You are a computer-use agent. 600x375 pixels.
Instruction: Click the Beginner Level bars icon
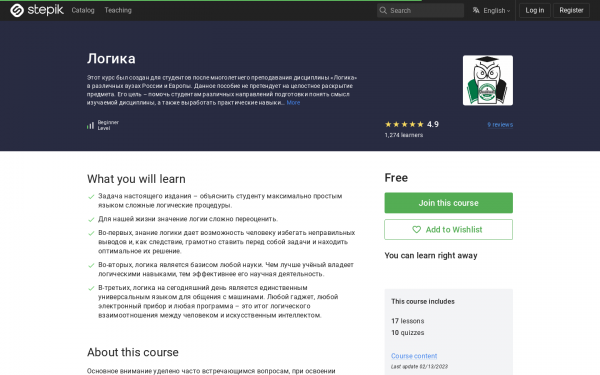90,125
